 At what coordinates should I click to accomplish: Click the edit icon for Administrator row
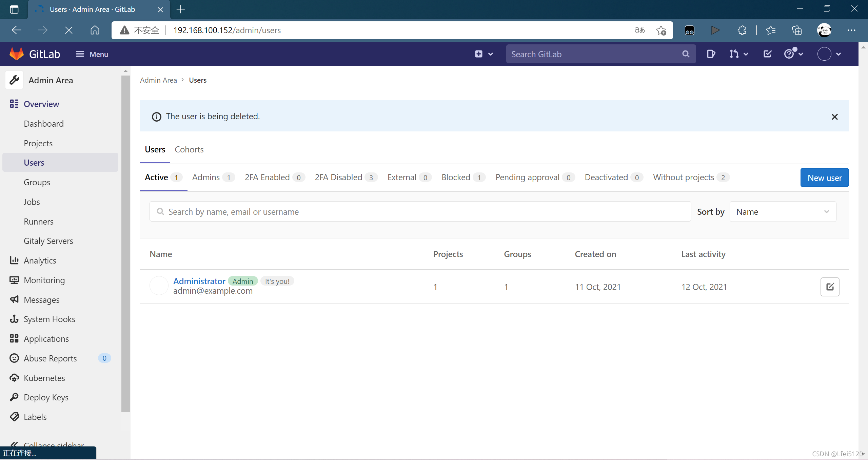830,287
